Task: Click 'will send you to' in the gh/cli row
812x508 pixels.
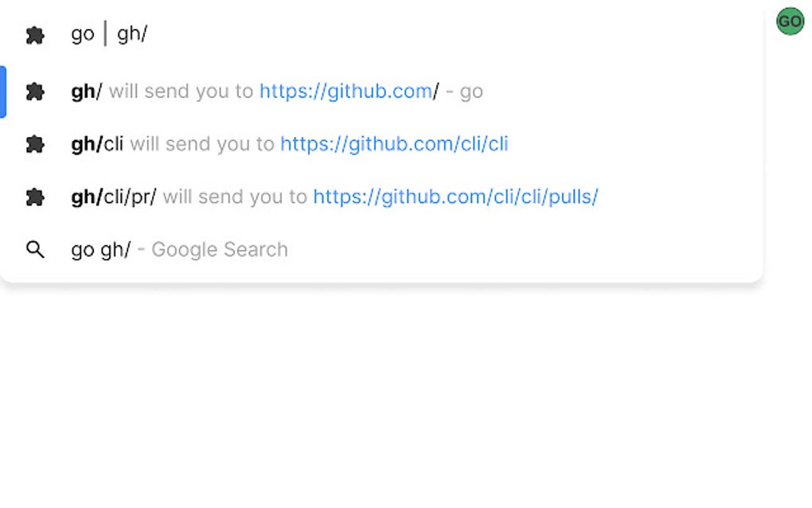Action: click(202, 144)
